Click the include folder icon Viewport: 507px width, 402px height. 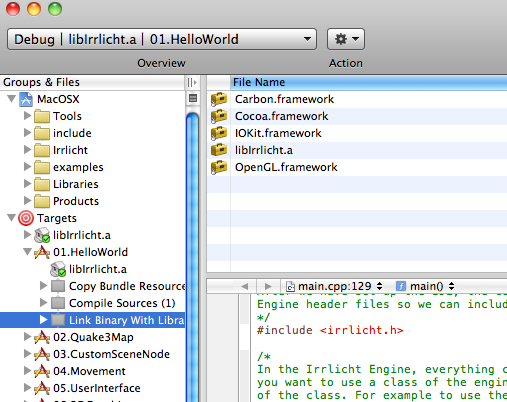42,133
